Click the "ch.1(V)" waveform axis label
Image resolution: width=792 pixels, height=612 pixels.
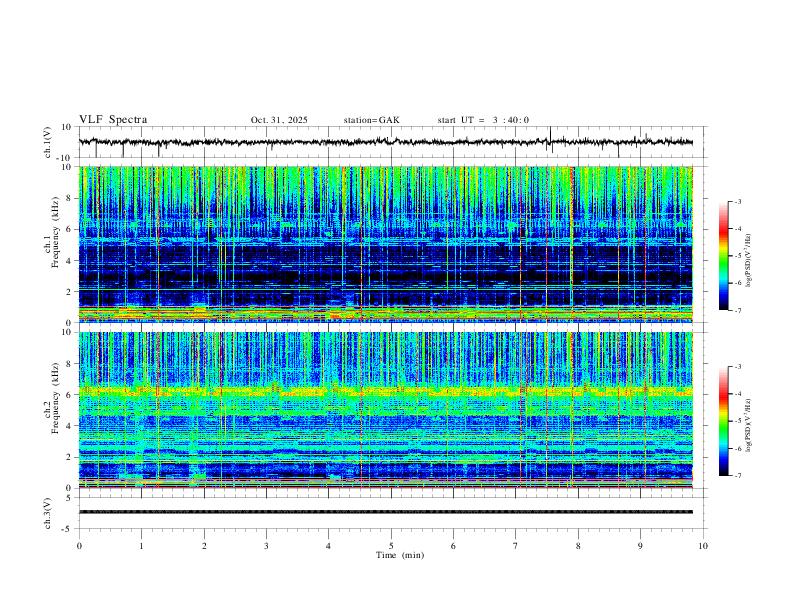pyautogui.click(x=48, y=142)
